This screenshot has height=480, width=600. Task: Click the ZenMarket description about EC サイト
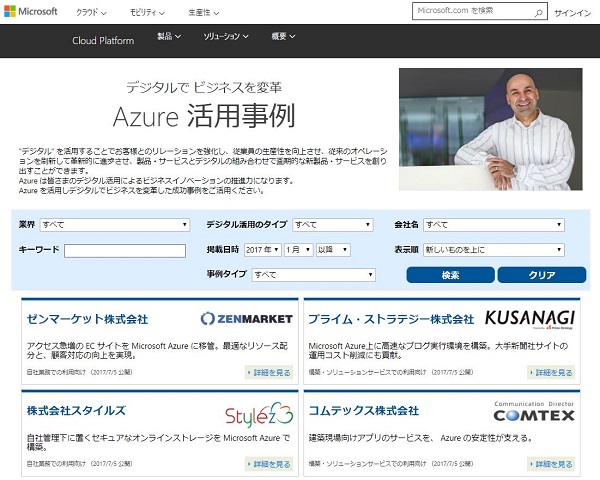[x=157, y=350]
